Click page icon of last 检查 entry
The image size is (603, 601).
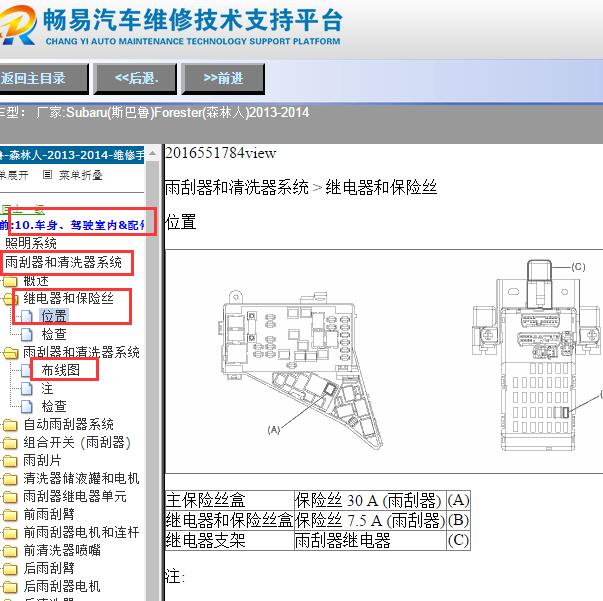point(27,407)
